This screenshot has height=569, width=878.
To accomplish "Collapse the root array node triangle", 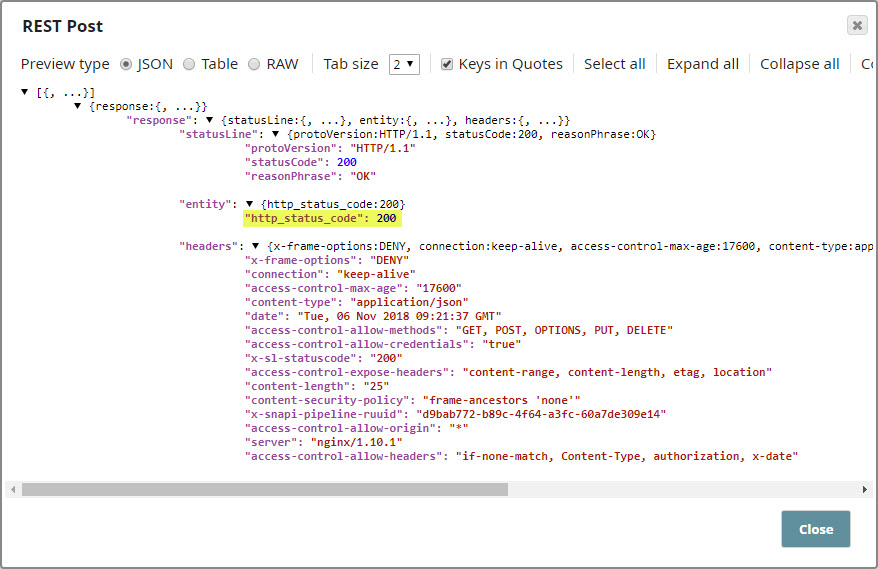I will pos(25,92).
